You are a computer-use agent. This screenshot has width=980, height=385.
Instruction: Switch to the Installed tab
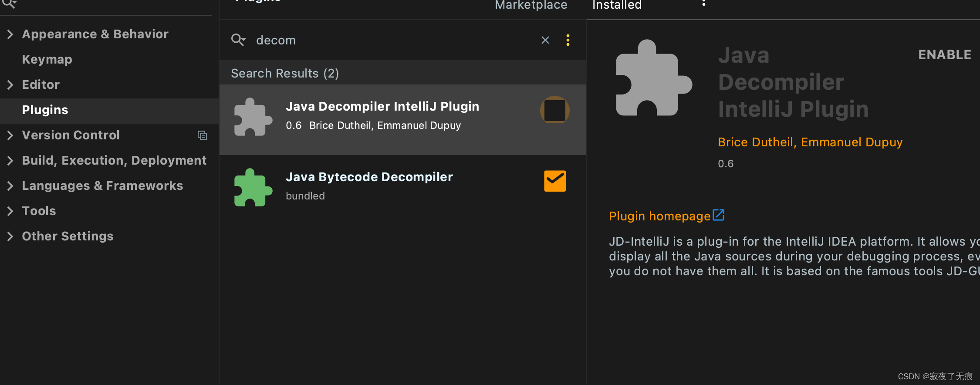617,5
